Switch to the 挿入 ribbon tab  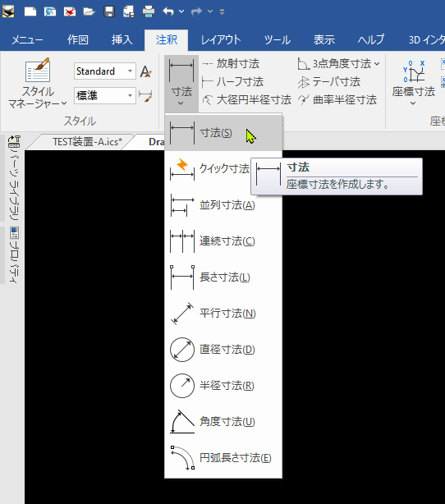tap(122, 40)
